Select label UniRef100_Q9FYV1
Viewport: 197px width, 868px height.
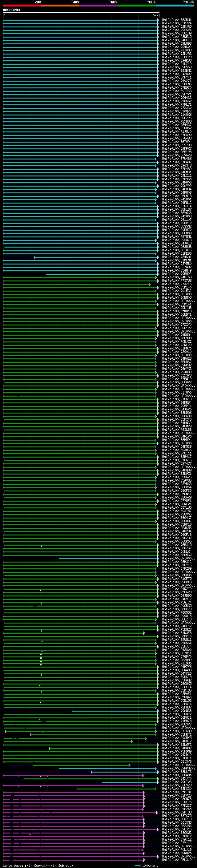[x=177, y=94]
